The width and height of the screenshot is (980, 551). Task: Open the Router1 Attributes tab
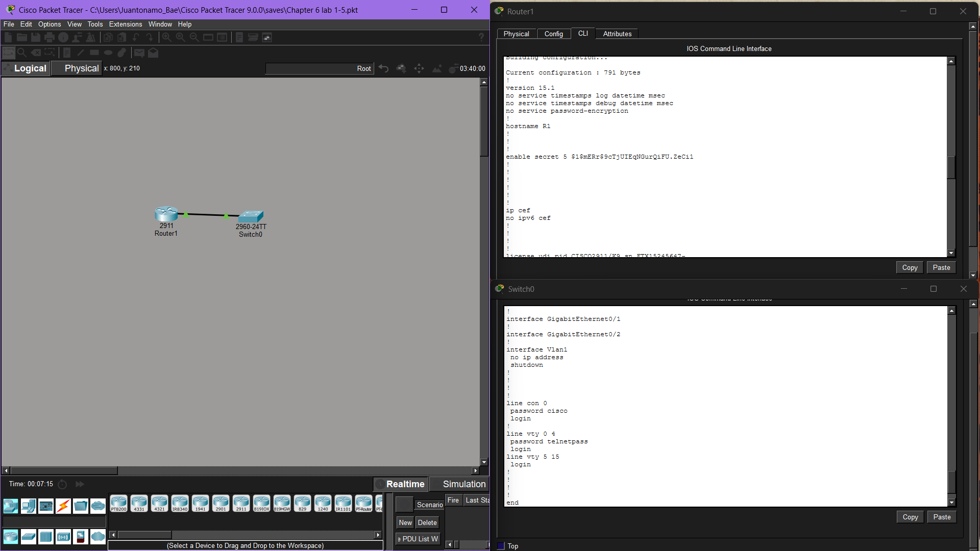click(617, 34)
